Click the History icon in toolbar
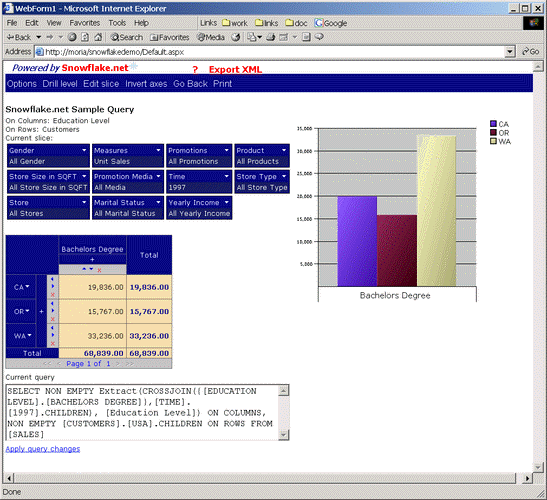 point(236,37)
